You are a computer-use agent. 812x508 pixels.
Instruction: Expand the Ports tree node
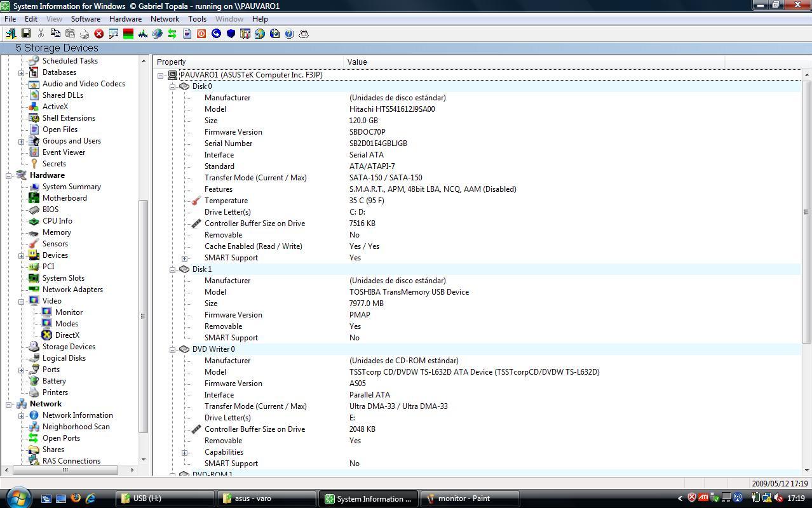coord(21,370)
